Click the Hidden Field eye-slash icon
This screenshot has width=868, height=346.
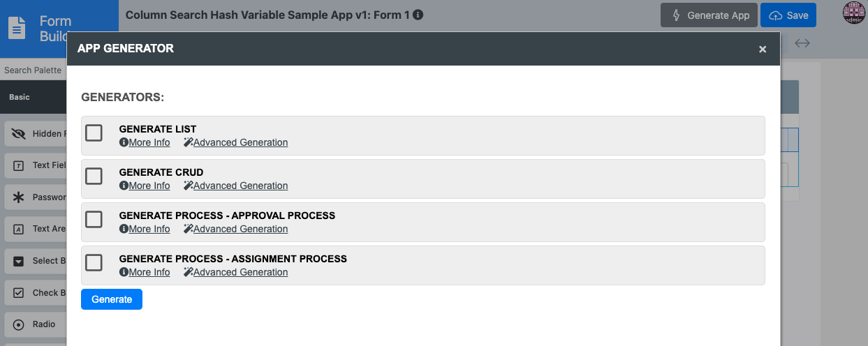coord(19,134)
